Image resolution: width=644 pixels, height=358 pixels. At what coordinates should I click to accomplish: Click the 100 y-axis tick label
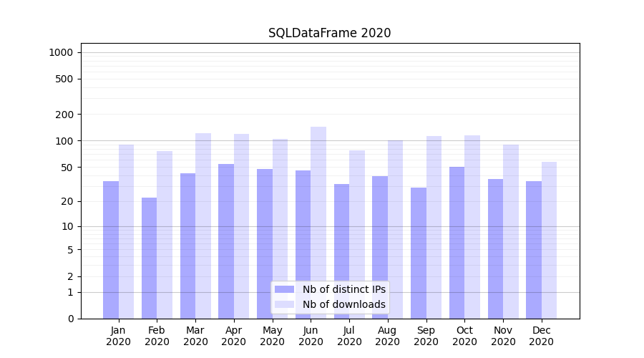(x=64, y=141)
